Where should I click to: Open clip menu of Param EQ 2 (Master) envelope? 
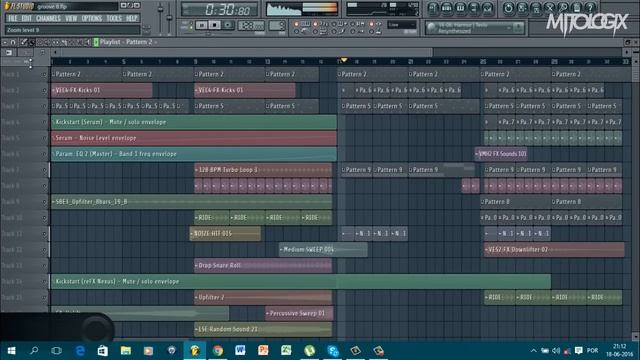click(53, 154)
